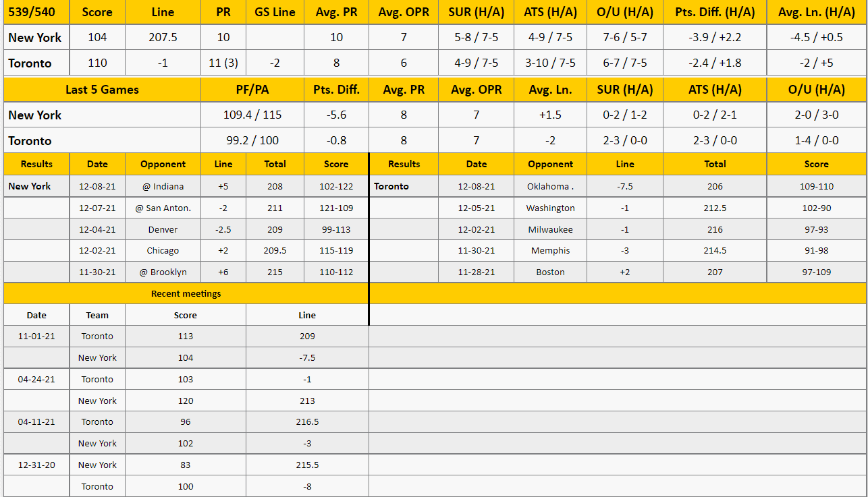868x497 pixels.
Task: Select New York SUR value 5-8 / 7-5
Action: pyautogui.click(x=477, y=38)
